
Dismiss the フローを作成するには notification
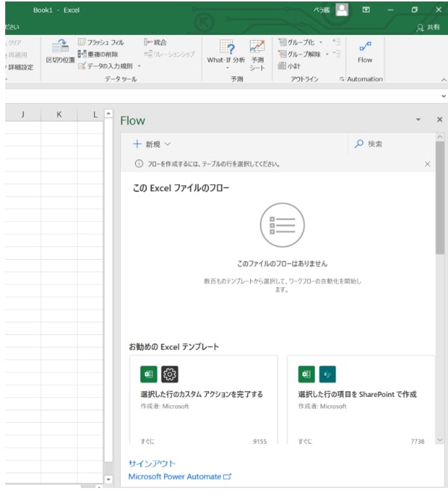(427, 164)
